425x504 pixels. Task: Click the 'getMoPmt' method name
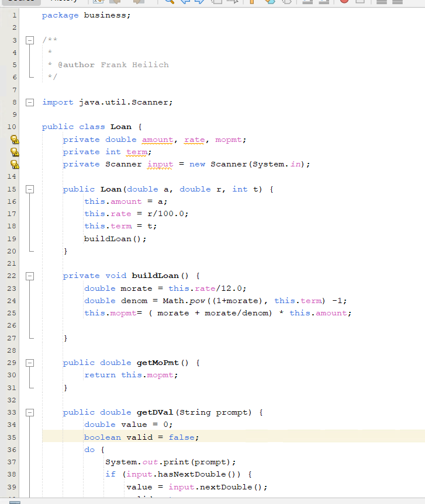[158, 363]
